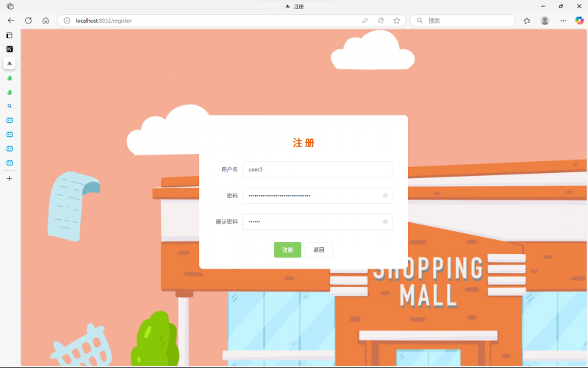Expand the settings and more menu
The height and width of the screenshot is (368, 588).
[563, 21]
